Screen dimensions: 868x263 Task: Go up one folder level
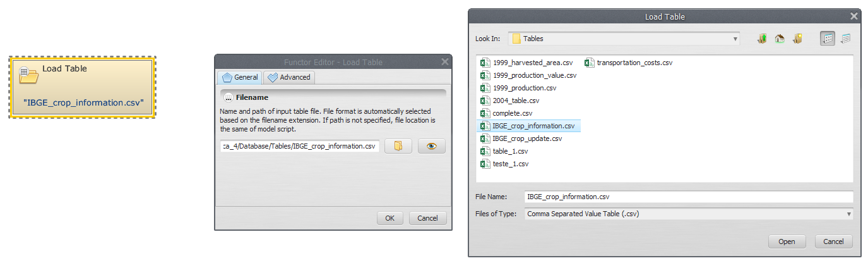point(762,39)
